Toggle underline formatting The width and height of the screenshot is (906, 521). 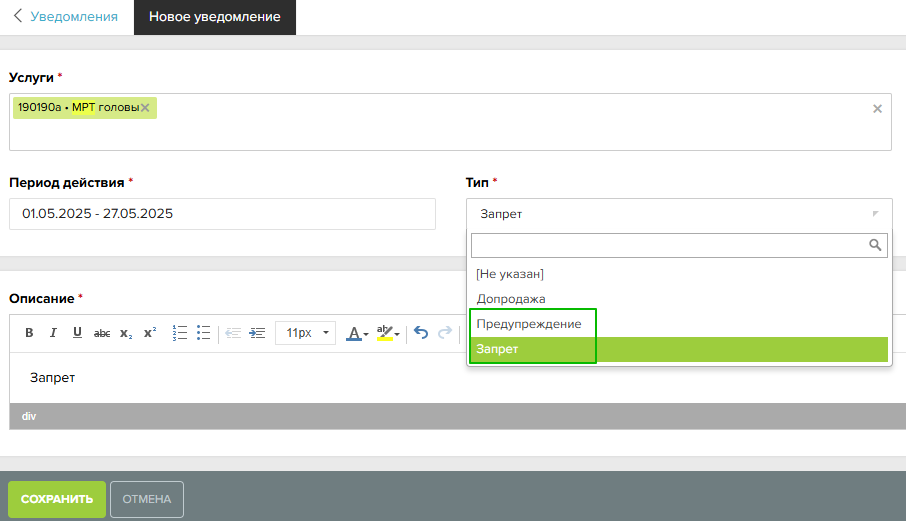point(77,333)
